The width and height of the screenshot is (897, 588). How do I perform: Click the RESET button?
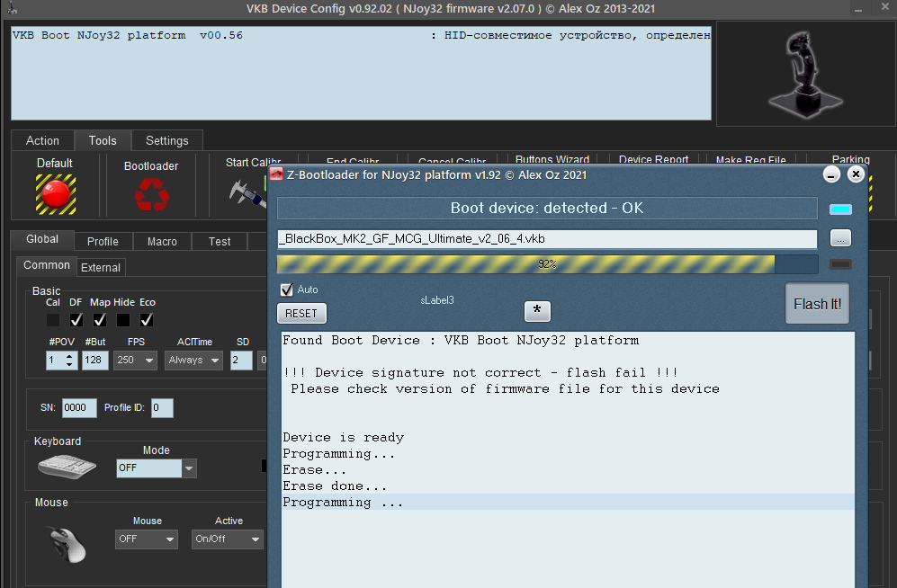coord(301,313)
